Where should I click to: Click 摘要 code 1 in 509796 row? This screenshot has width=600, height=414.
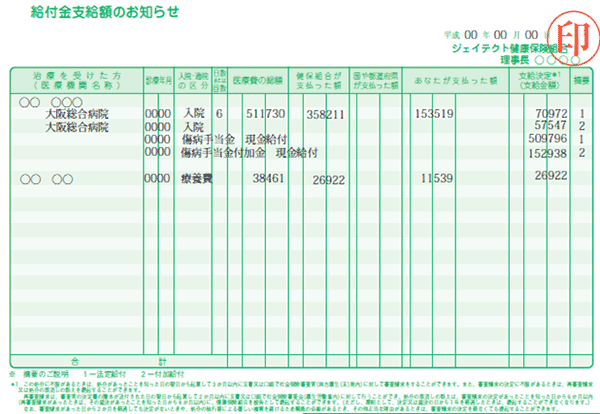click(x=582, y=139)
